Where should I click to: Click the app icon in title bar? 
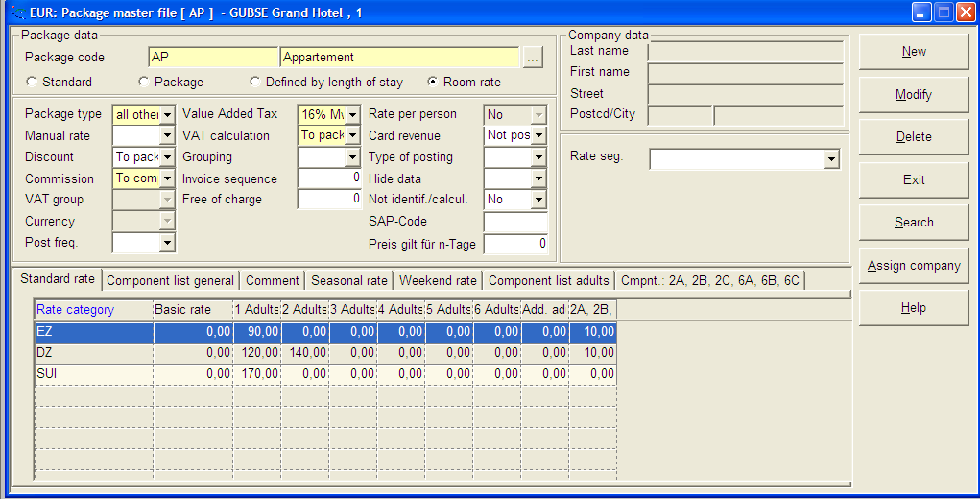[x=18, y=12]
